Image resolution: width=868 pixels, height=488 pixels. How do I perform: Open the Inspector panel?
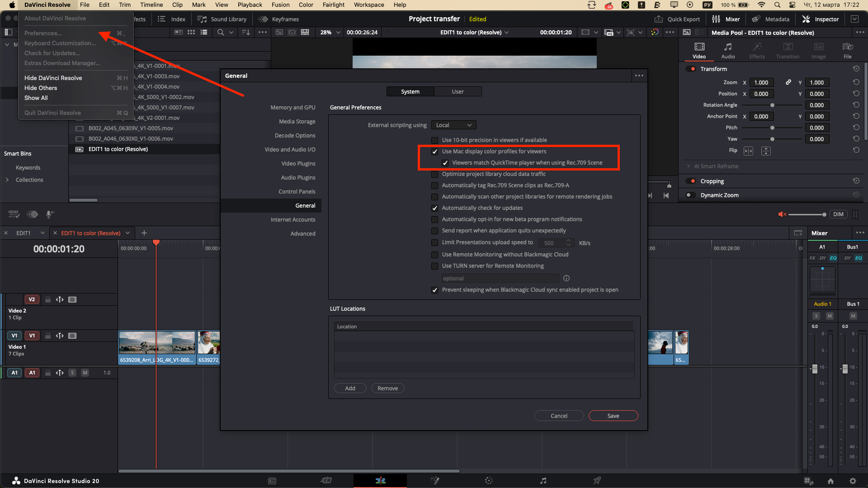pyautogui.click(x=821, y=19)
